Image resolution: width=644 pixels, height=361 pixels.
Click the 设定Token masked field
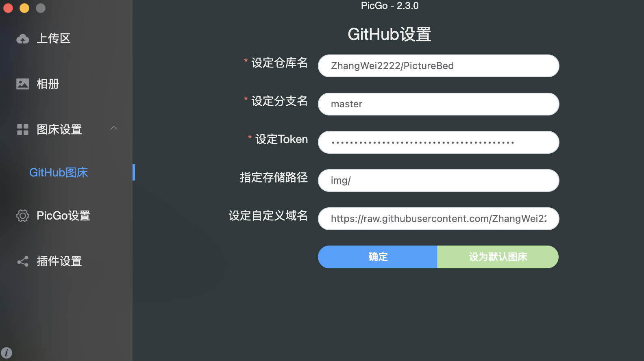tap(439, 142)
